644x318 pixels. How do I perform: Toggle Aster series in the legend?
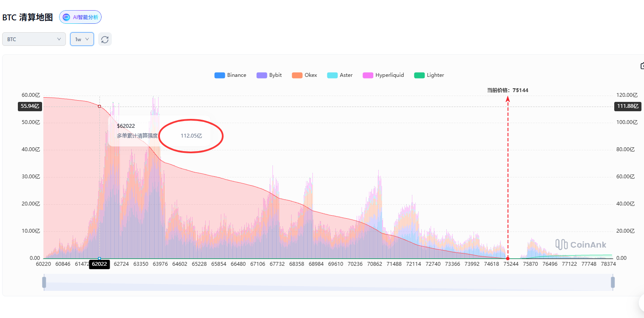pos(340,75)
